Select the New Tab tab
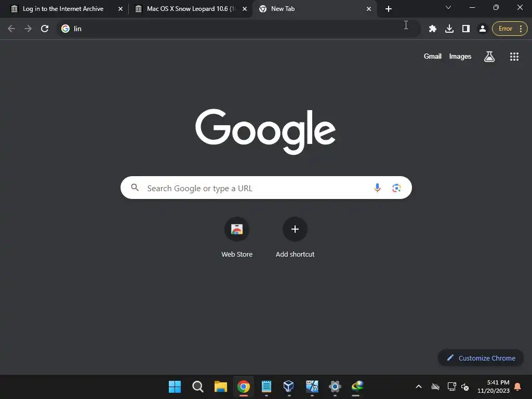Image resolution: width=532 pixels, height=399 pixels. tap(315, 9)
